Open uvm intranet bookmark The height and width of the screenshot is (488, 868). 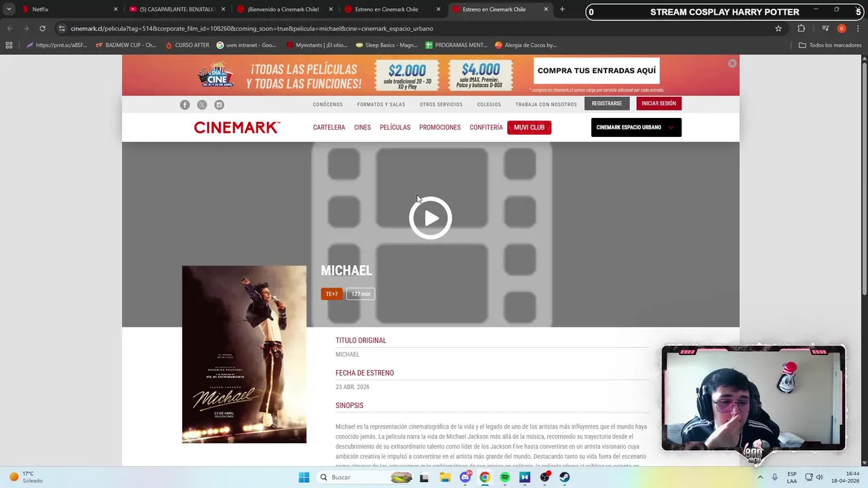(x=247, y=45)
